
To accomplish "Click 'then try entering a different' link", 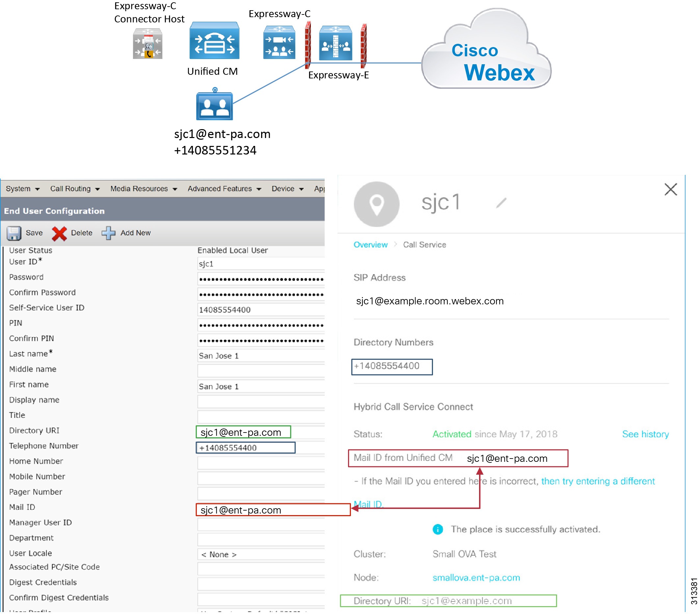I will tap(598, 481).
